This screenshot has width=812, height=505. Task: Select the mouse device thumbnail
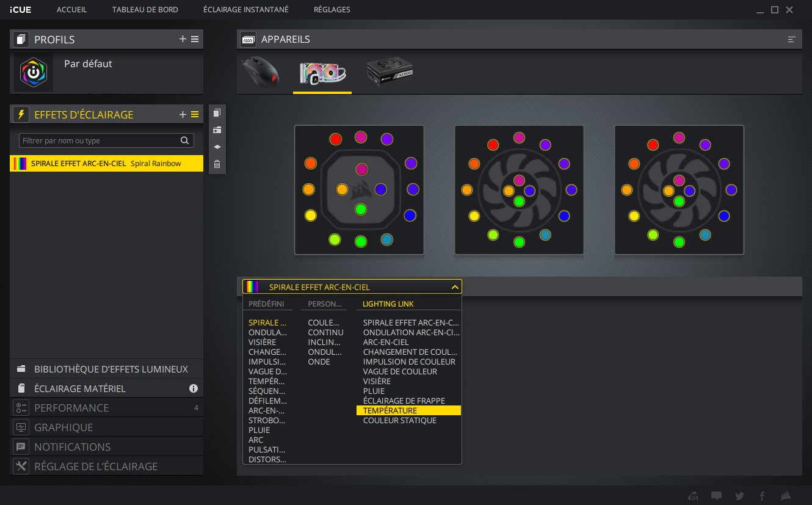[x=261, y=72]
